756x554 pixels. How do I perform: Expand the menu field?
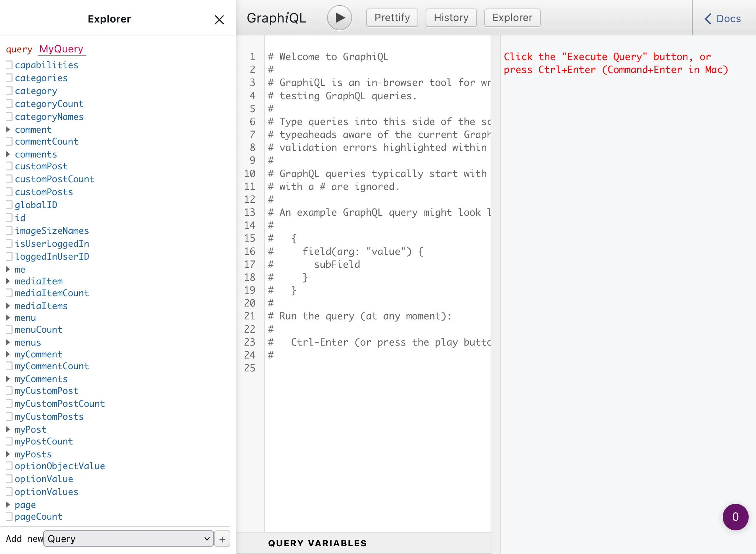8,318
